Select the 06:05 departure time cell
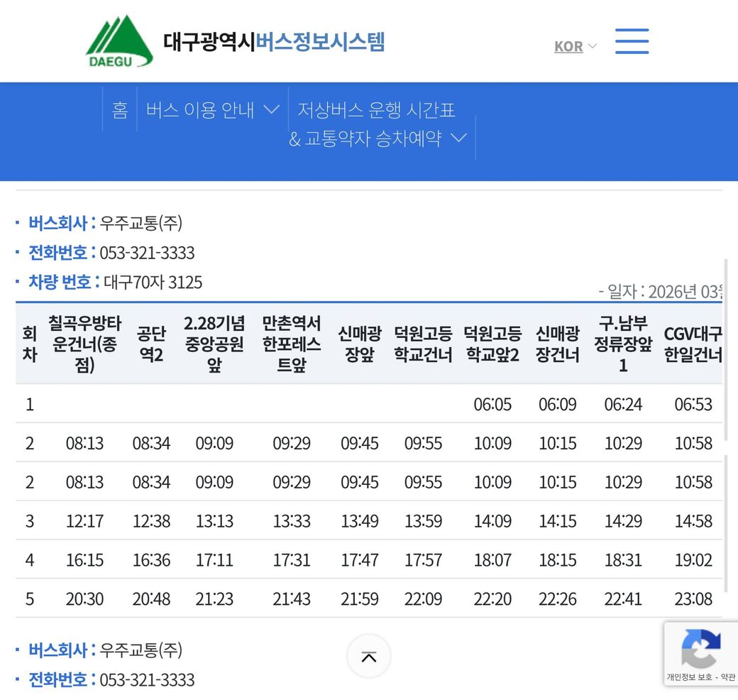738x700 pixels. point(492,405)
